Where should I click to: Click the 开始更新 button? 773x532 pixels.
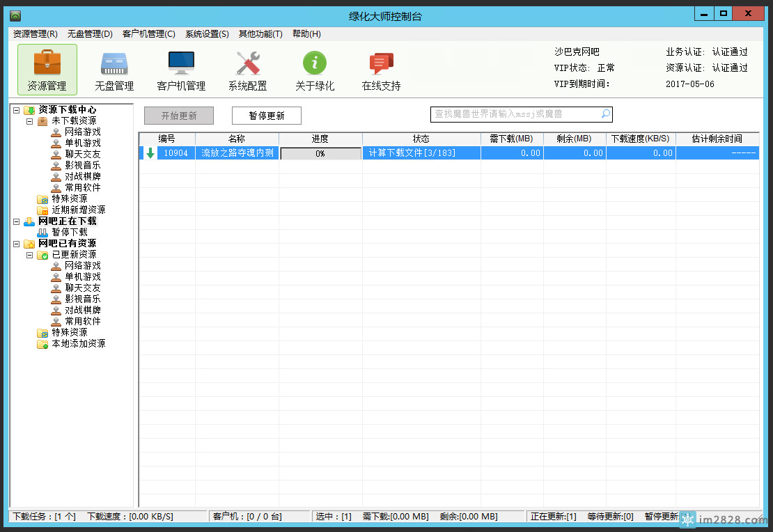(x=179, y=116)
